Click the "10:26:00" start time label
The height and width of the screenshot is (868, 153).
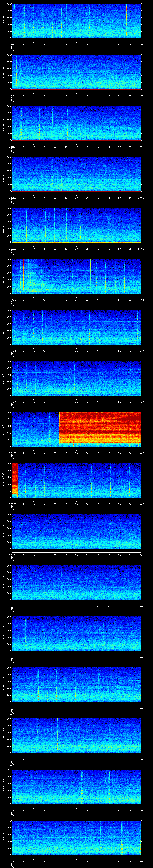(12, 555)
